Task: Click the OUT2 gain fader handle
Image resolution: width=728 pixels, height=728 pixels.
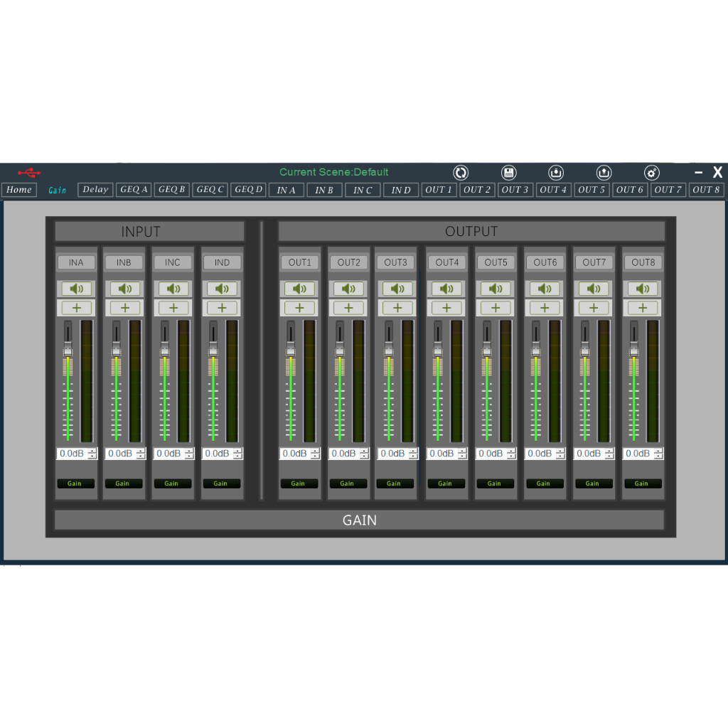Action: [x=339, y=350]
